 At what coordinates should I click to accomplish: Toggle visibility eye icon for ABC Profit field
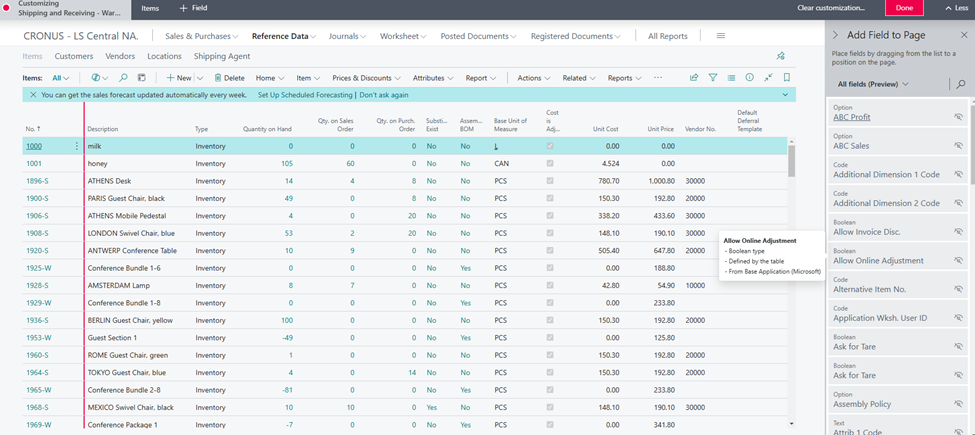point(958,117)
